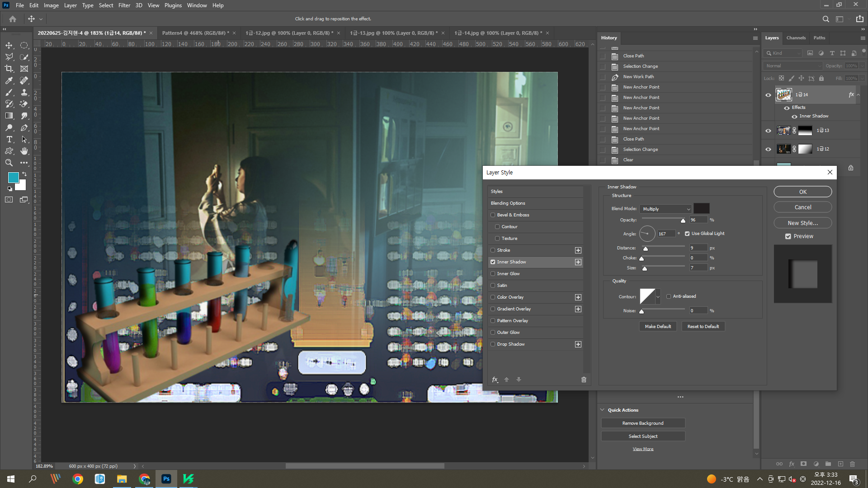Click the inner shadow color swatch
Screen dimensions: 868x488
701,208
